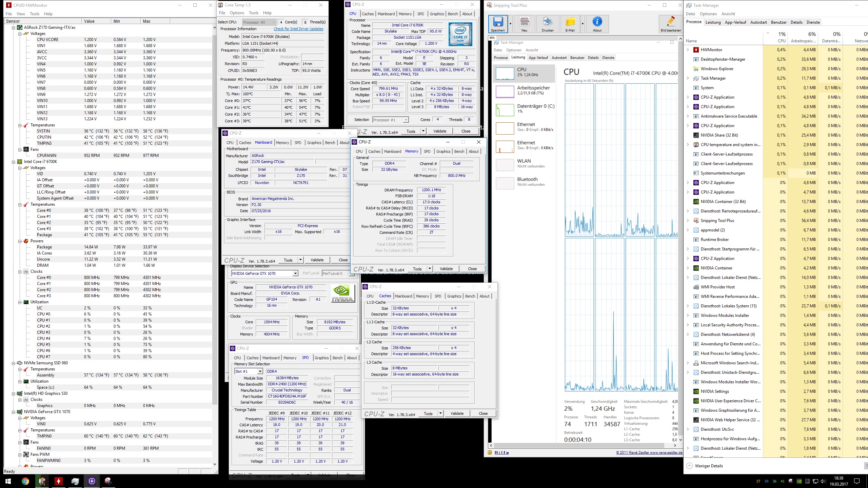Open Chrome from the taskbar

click(25, 481)
